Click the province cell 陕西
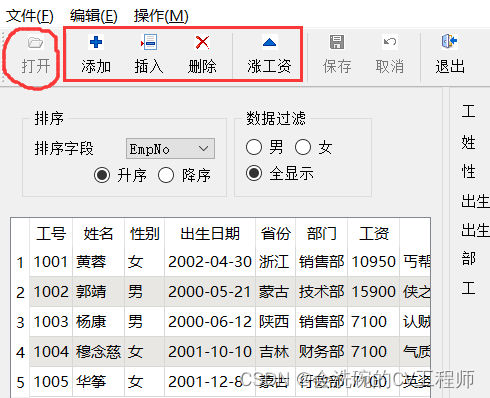 click(275, 322)
